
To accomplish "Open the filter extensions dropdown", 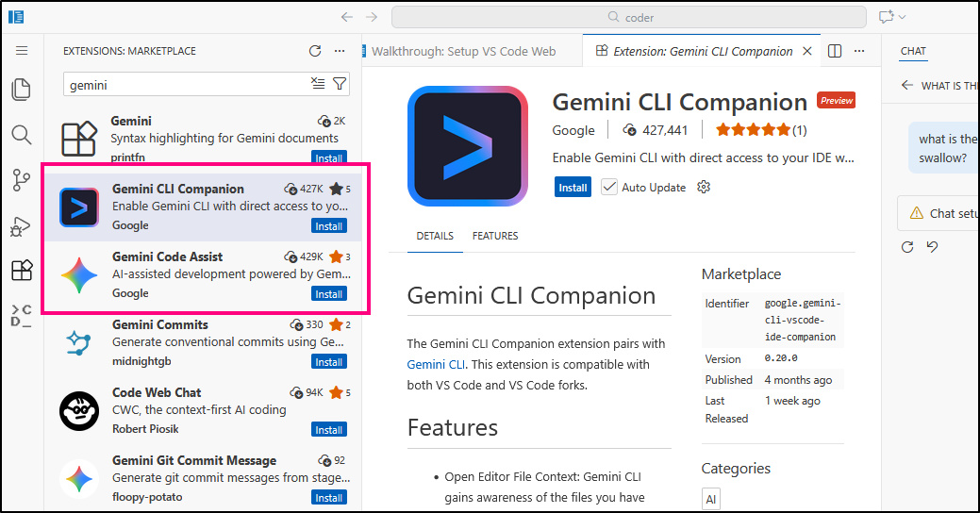I will pyautogui.click(x=340, y=84).
